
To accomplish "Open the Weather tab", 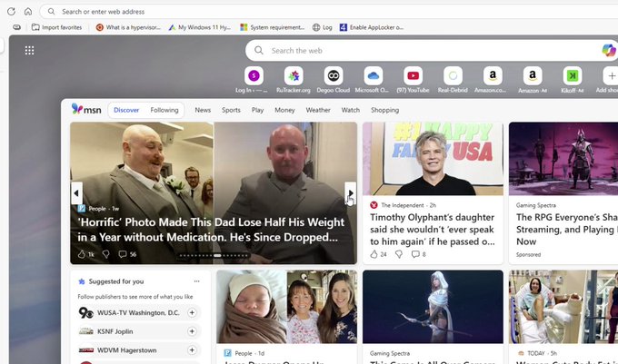I will [x=318, y=110].
